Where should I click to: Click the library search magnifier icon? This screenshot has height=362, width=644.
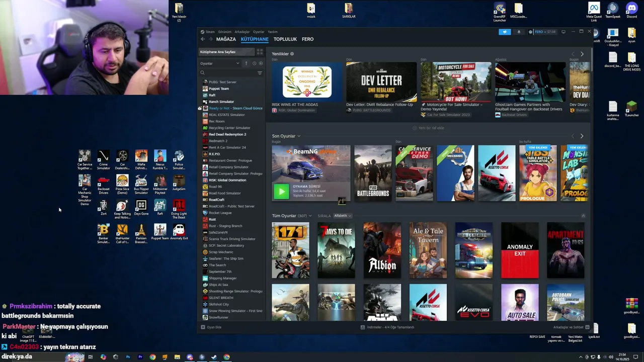pyautogui.click(x=202, y=73)
